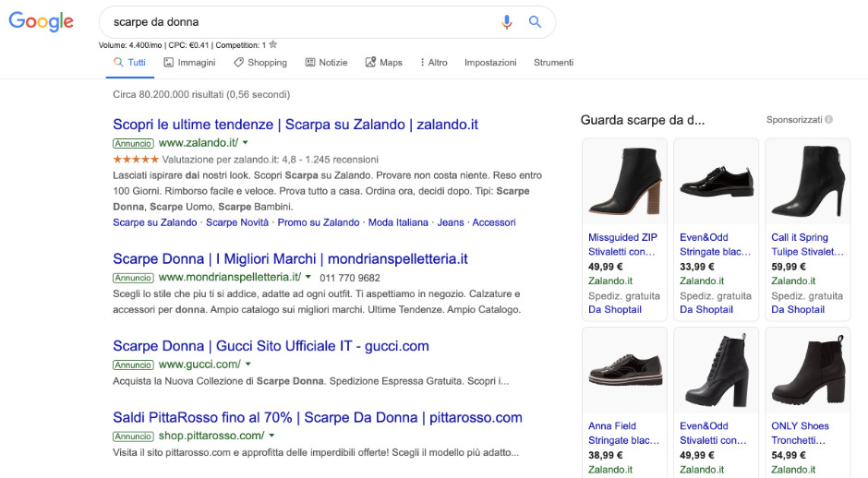The width and height of the screenshot is (868, 478).
Task: Open Missguided ZIP boot product image
Action: tap(624, 182)
